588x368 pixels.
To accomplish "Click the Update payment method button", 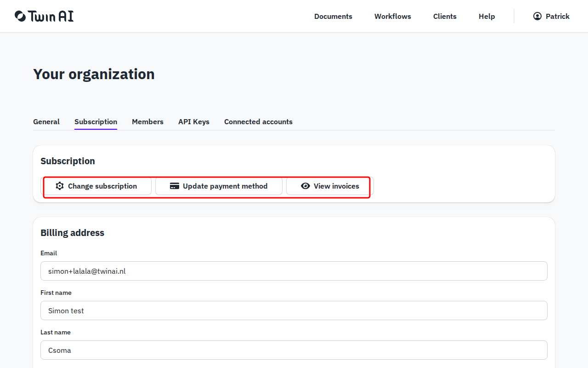I will [x=219, y=186].
